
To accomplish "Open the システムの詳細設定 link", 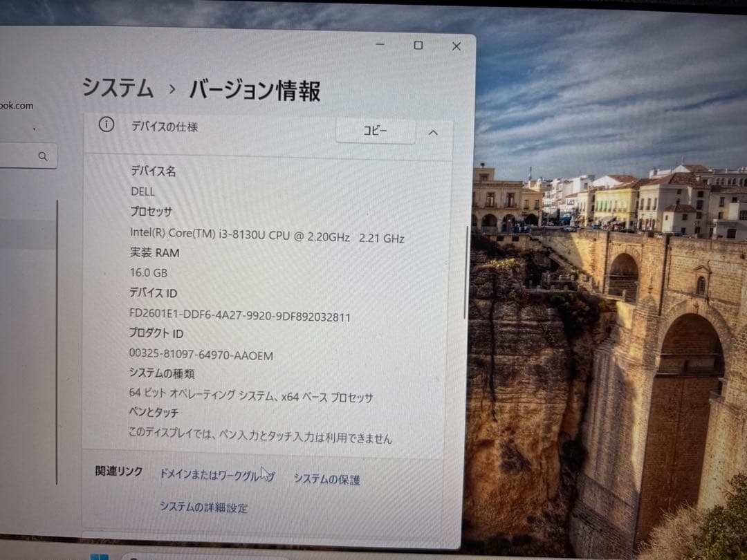I will (x=201, y=507).
